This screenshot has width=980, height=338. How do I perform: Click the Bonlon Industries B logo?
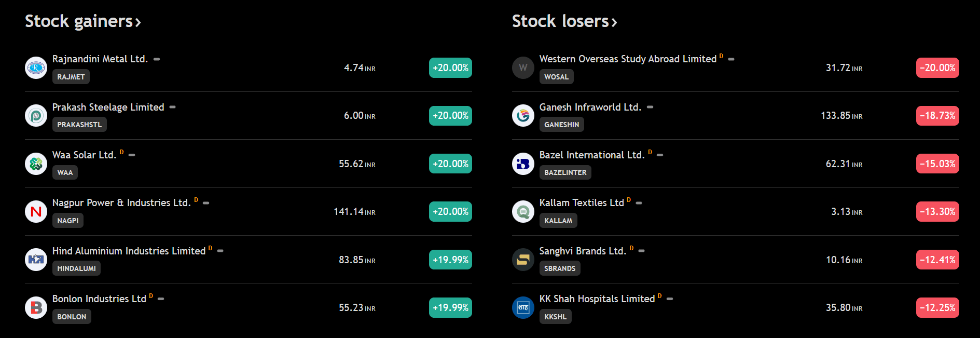coord(36,307)
